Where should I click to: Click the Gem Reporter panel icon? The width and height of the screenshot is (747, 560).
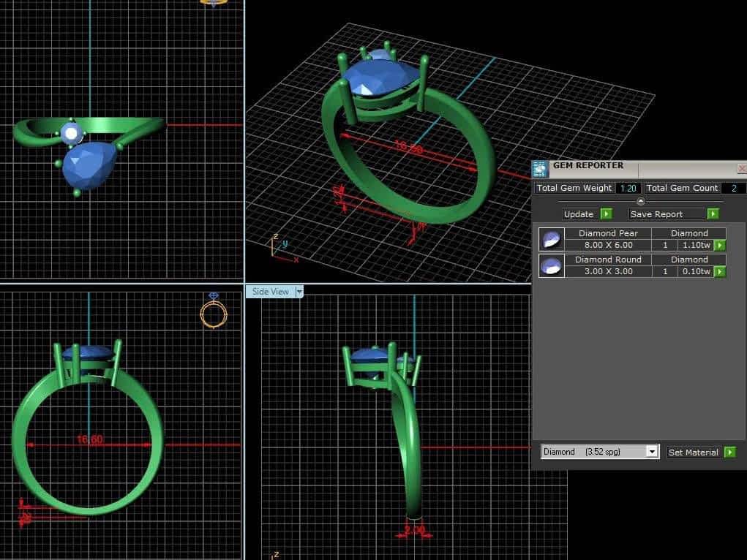click(540, 168)
